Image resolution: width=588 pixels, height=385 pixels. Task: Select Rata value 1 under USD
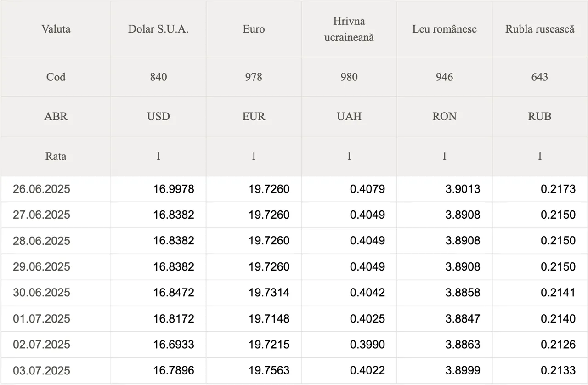[158, 156]
